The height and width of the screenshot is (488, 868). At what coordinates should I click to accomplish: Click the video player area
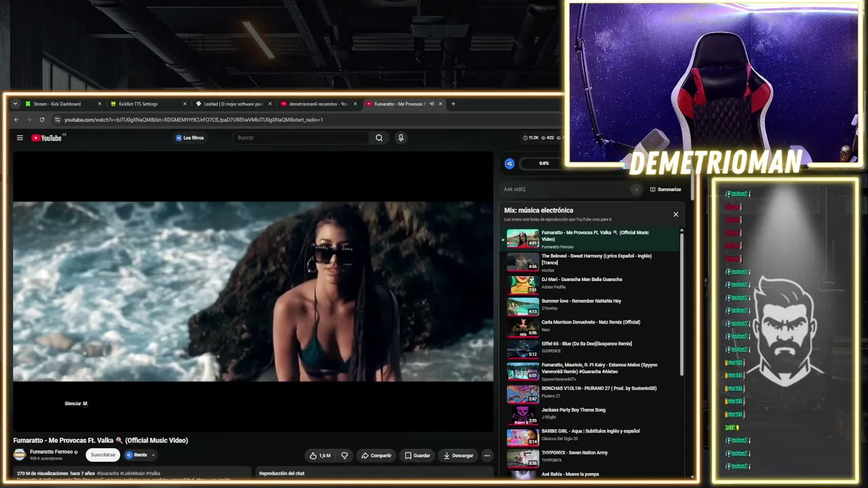[x=253, y=291]
